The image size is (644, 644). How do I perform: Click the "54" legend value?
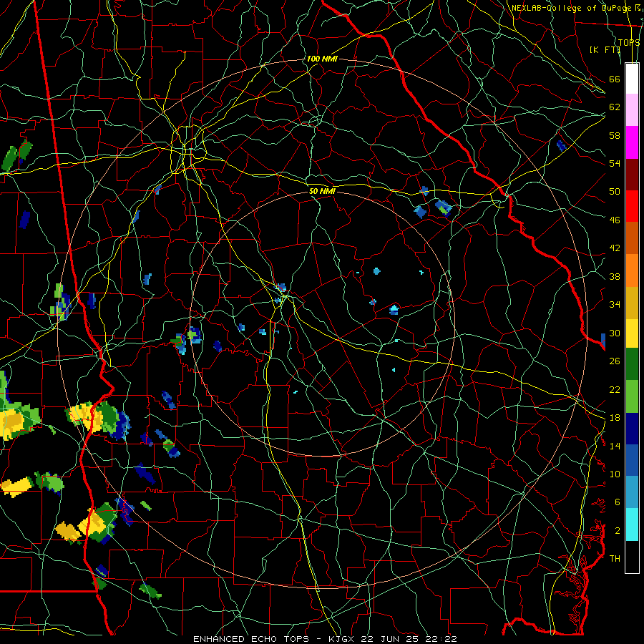coord(615,163)
